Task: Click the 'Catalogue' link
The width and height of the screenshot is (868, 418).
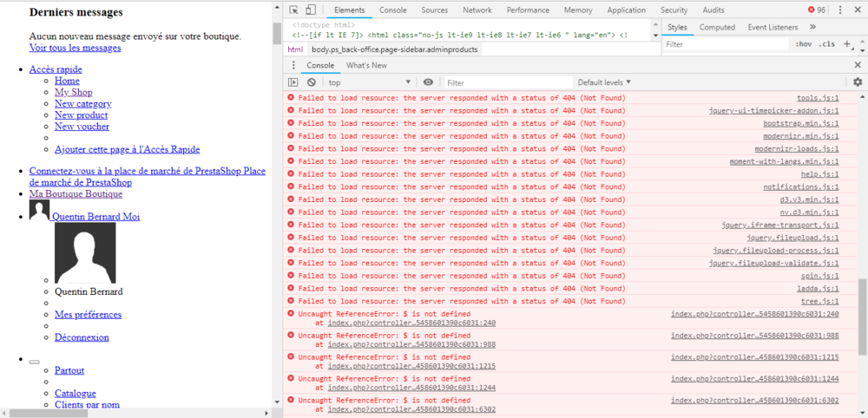Action: point(76,394)
